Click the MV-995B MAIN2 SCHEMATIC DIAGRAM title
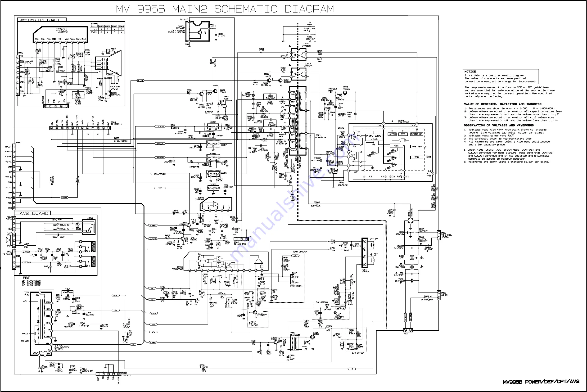The height and width of the screenshot is (392, 587). tap(225, 9)
